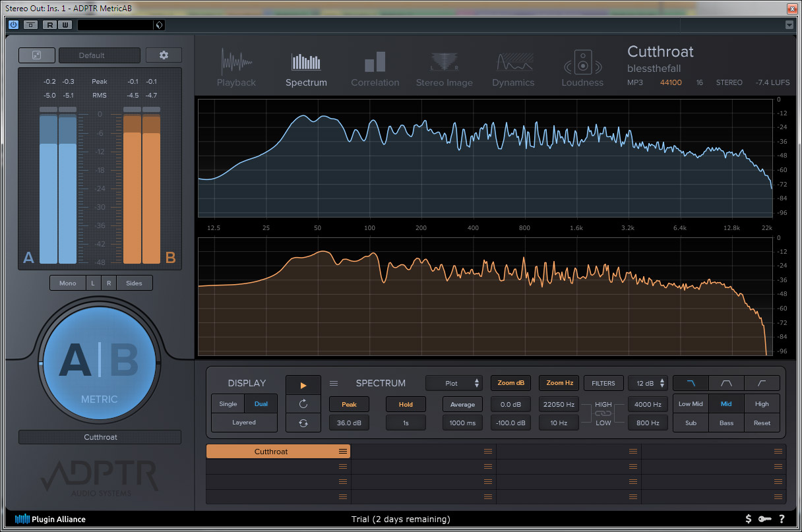Toggle Zoom dB button

point(510,383)
